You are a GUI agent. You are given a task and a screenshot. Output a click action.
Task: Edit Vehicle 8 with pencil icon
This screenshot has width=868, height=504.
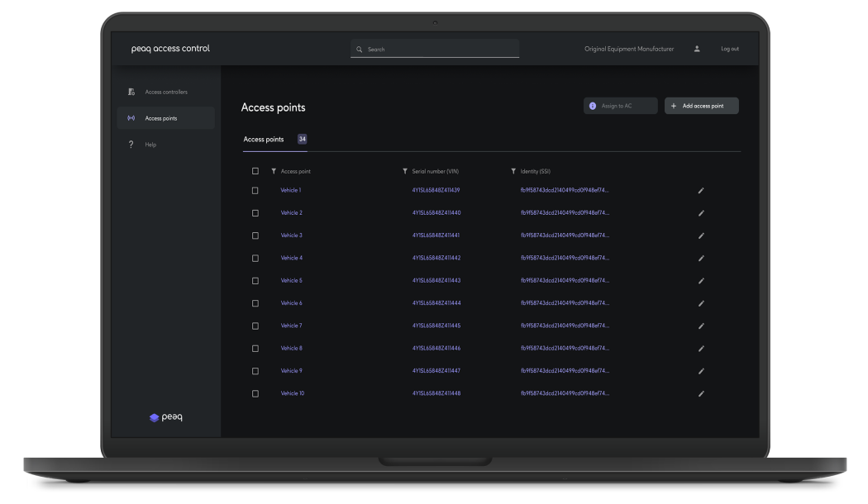[701, 349]
